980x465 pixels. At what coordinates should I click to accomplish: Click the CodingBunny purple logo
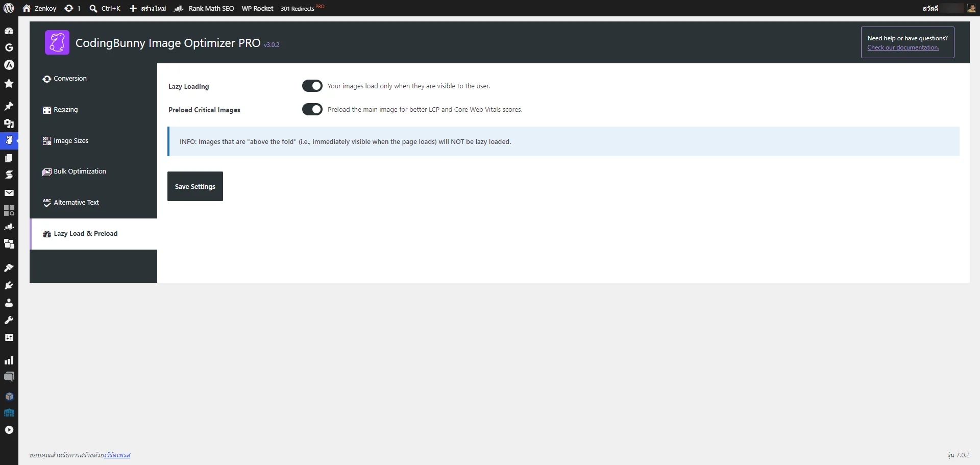pos(57,42)
